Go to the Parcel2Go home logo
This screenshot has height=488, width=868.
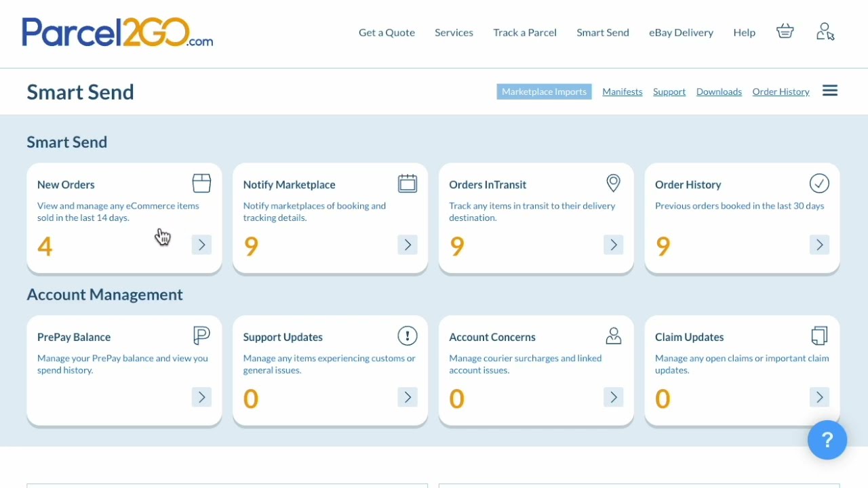click(x=117, y=32)
